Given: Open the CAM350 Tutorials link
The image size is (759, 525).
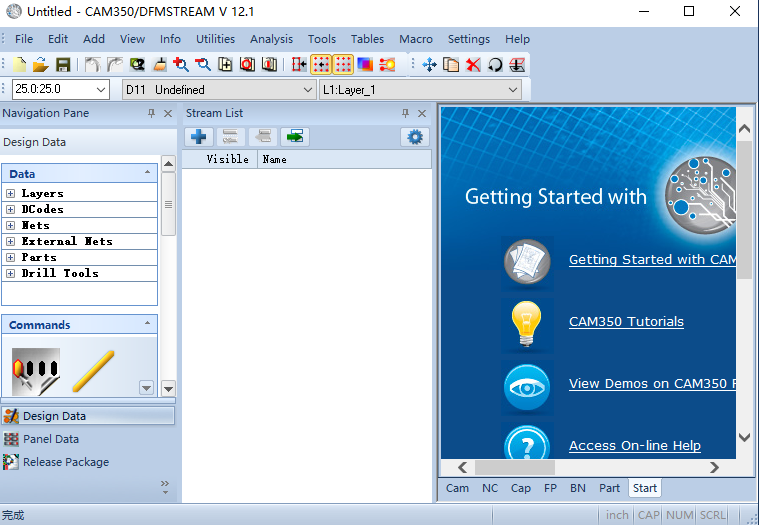Looking at the screenshot, I should click(x=626, y=322).
